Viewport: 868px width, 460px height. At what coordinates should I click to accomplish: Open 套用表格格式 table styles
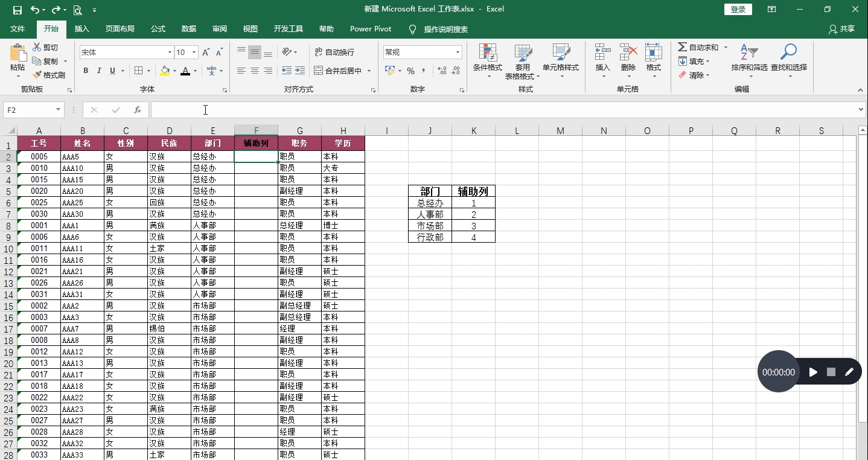click(x=522, y=62)
